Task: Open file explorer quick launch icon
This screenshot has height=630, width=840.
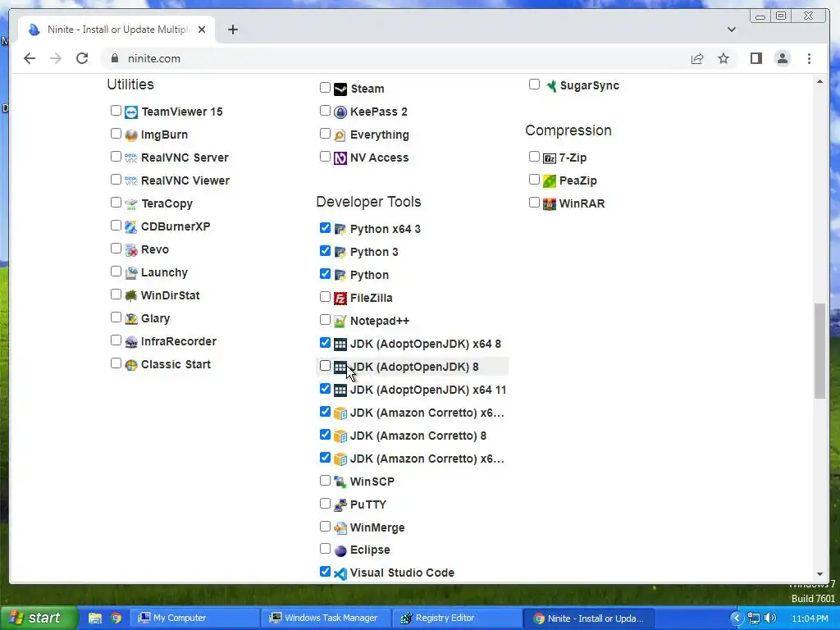Action: [95, 619]
